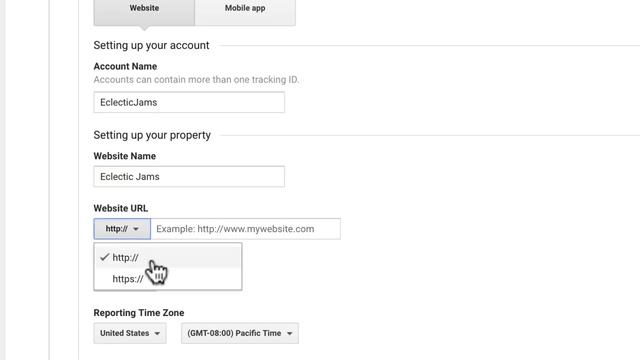
Task: Click the Reporting Time Zone label
Action: [x=139, y=313]
